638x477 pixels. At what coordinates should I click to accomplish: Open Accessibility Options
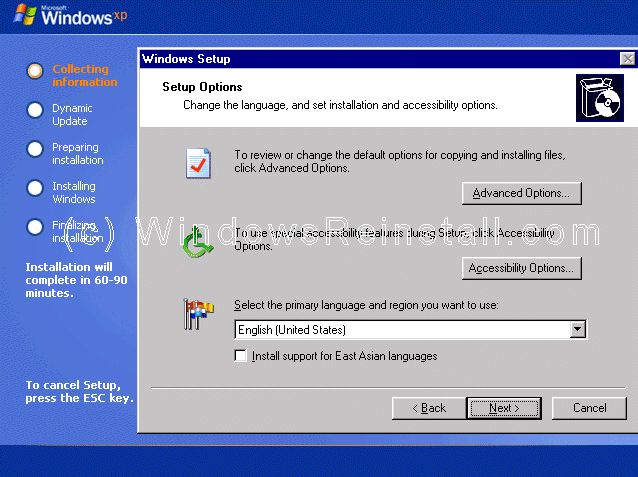tap(521, 268)
